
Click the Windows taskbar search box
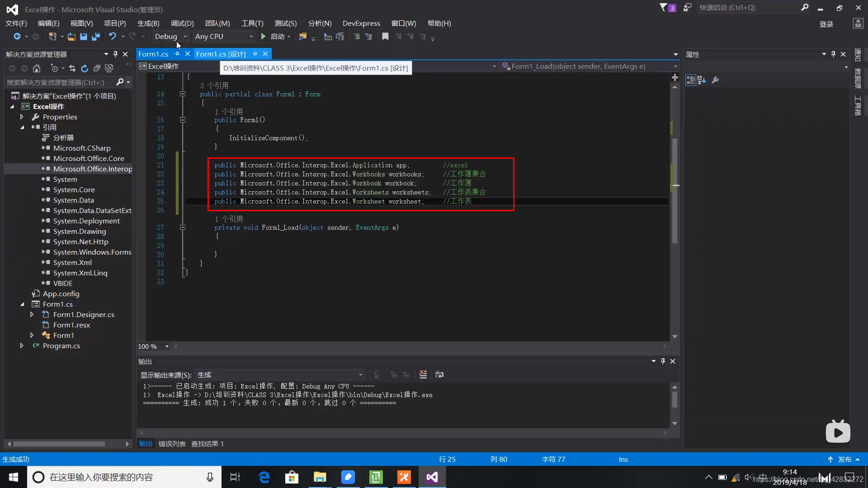[124, 477]
